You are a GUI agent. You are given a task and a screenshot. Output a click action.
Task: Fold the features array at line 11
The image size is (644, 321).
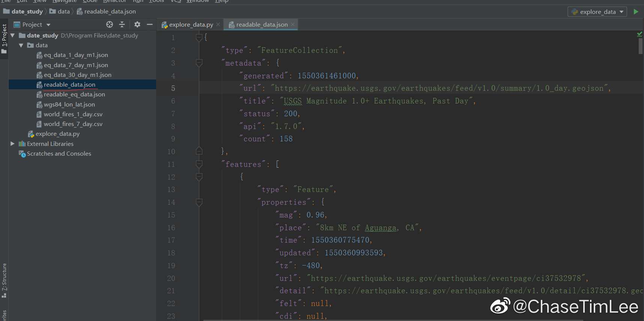tap(199, 164)
